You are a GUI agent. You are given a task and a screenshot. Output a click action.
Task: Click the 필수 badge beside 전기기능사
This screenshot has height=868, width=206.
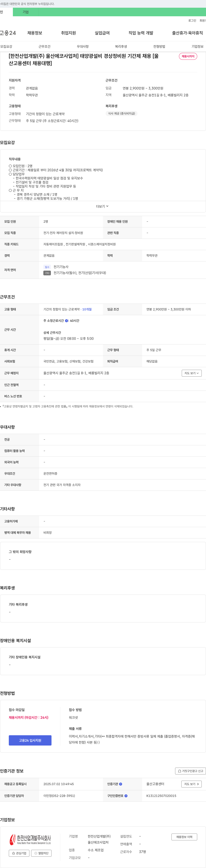(47, 267)
